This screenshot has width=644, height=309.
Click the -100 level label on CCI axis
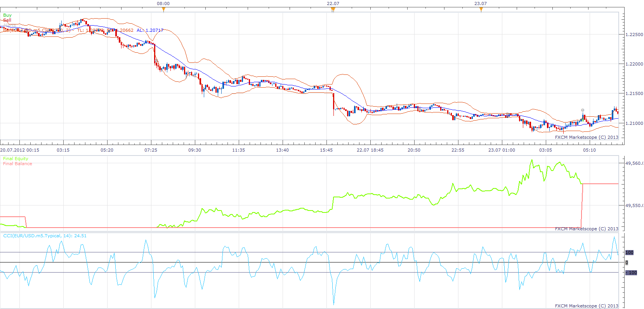(x=631, y=273)
